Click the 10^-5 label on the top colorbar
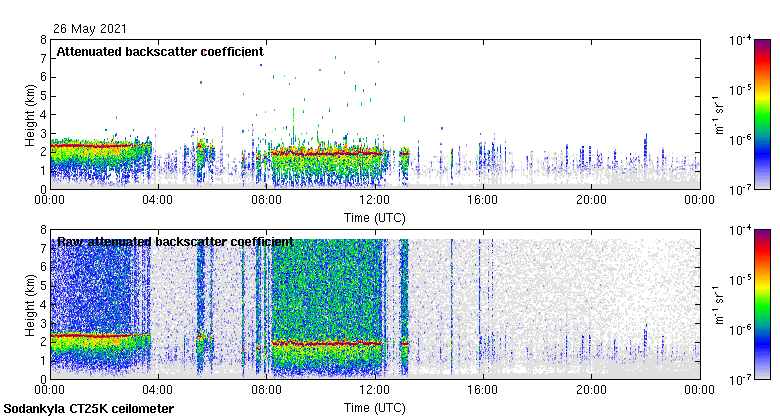The height and width of the screenshot is (420, 780). (740, 90)
